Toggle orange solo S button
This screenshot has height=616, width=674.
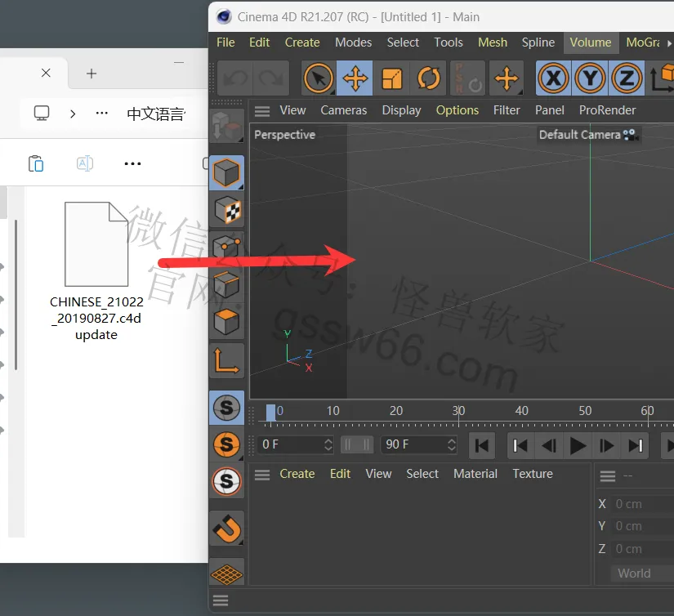[x=226, y=444]
